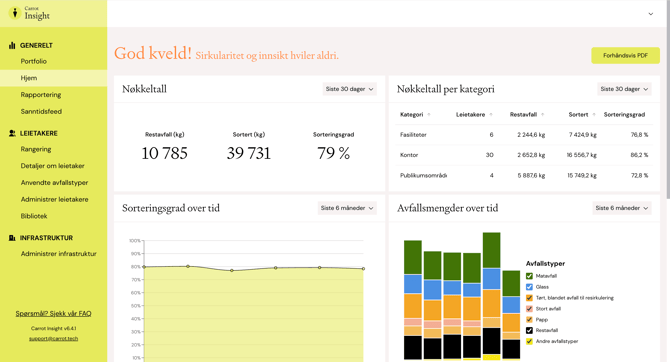
Task: Click the Infrastruktur building icon
Action: (x=12, y=238)
